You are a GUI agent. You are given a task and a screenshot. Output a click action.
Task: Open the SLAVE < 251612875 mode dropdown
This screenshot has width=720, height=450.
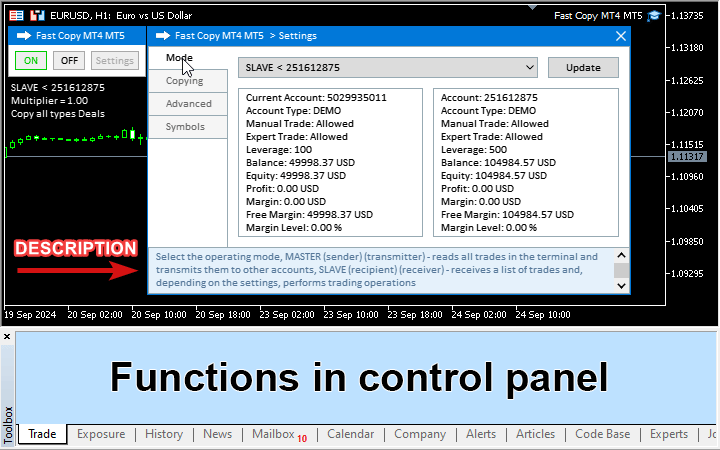(388, 68)
